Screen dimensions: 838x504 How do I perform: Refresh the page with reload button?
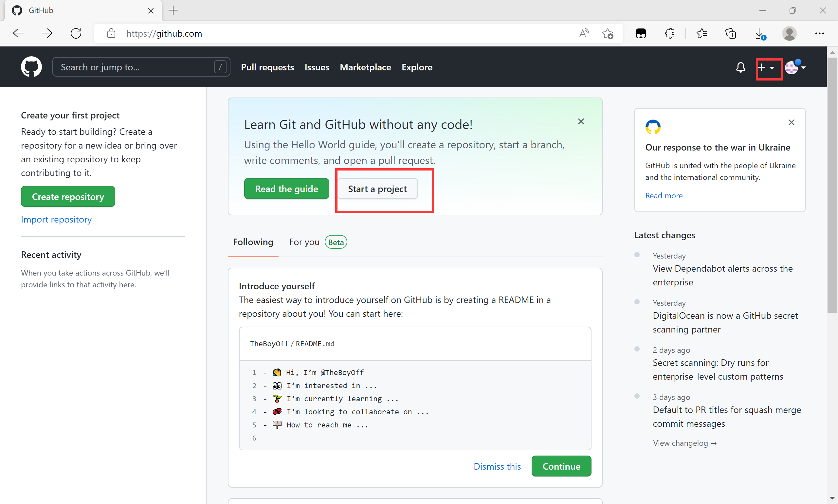pyautogui.click(x=76, y=33)
